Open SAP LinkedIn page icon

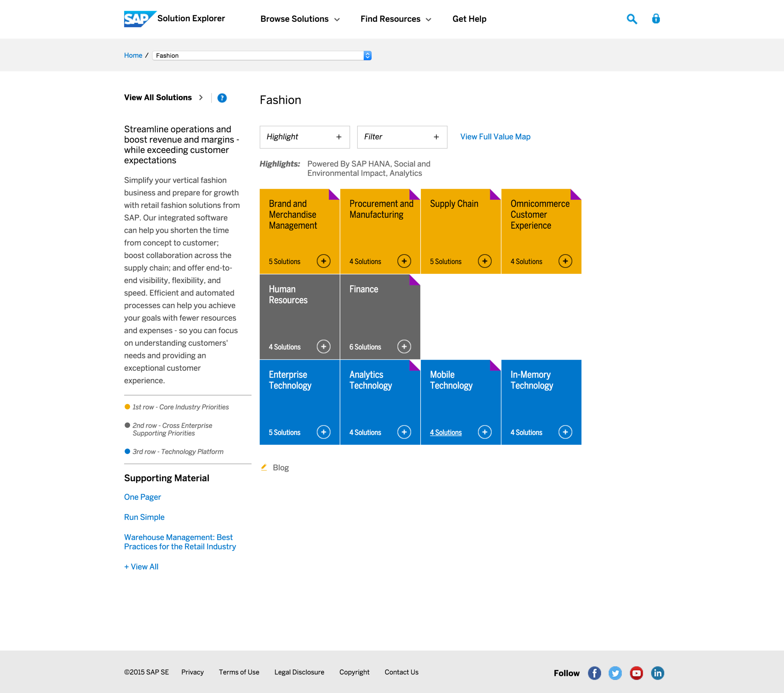point(657,673)
